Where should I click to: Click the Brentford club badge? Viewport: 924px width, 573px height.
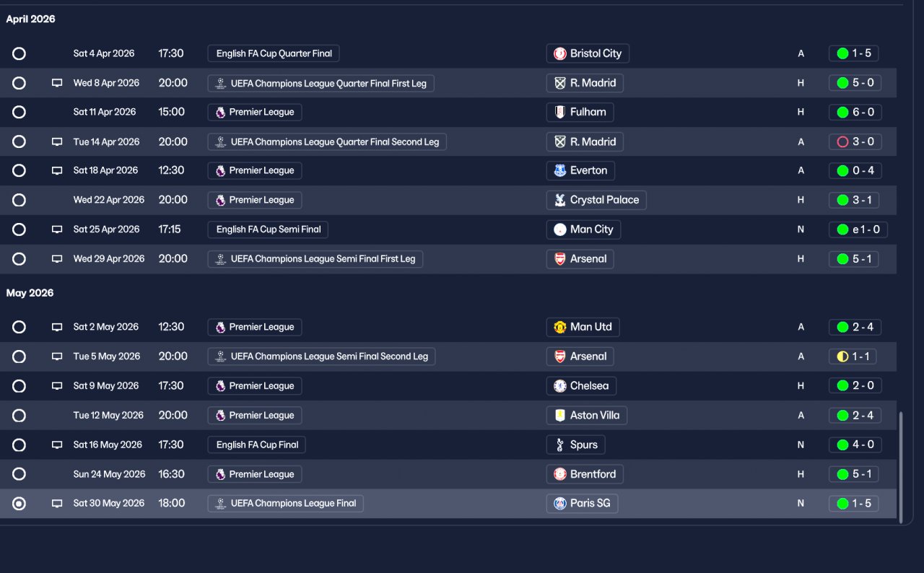coord(559,474)
